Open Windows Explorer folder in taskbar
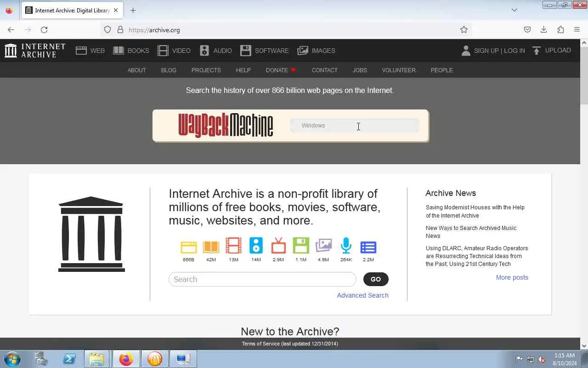This screenshot has width=588, height=368. [96, 359]
